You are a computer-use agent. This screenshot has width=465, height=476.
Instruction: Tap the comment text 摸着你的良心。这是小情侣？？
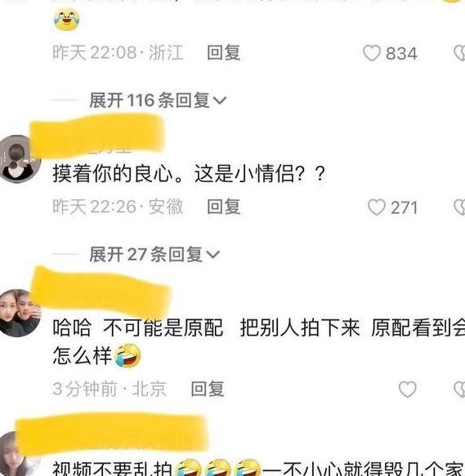point(189,174)
